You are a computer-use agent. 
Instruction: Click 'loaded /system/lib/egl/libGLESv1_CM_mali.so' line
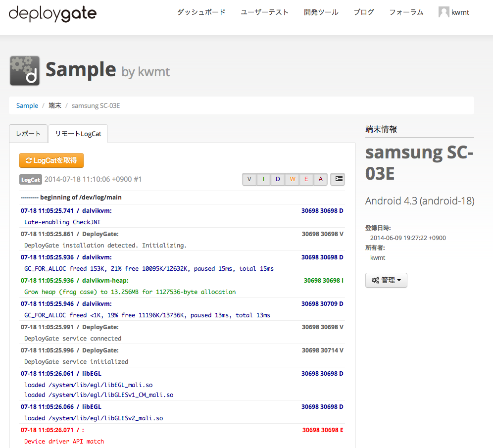(x=99, y=395)
